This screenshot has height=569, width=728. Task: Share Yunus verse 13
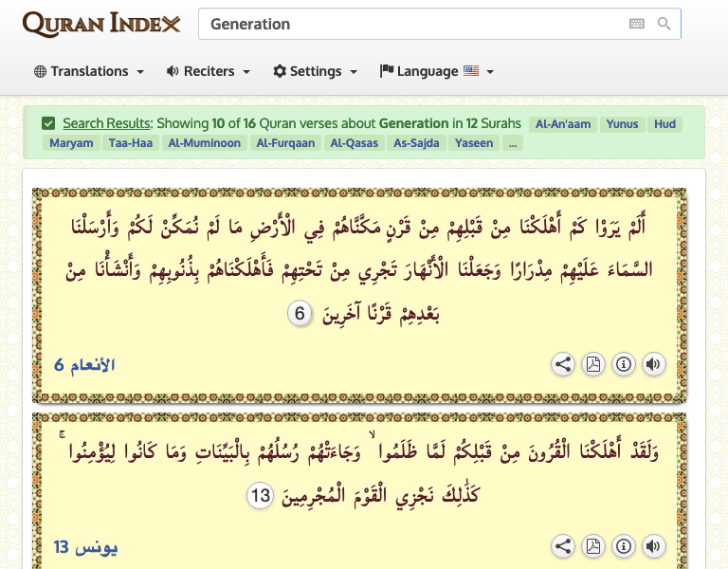coord(563,546)
